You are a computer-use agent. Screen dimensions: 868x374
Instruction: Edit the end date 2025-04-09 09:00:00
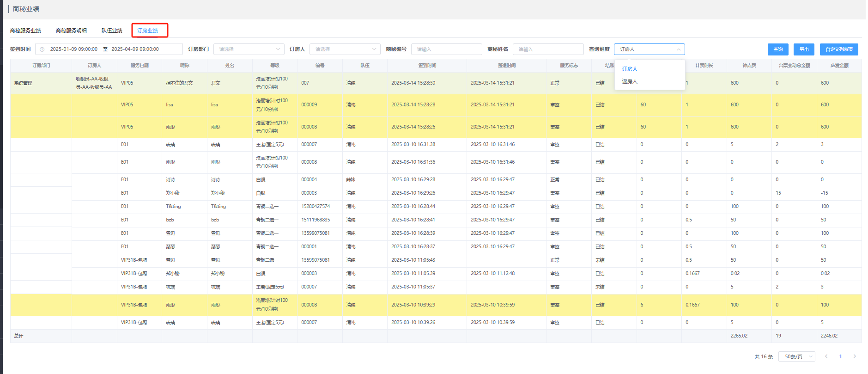[x=135, y=49]
